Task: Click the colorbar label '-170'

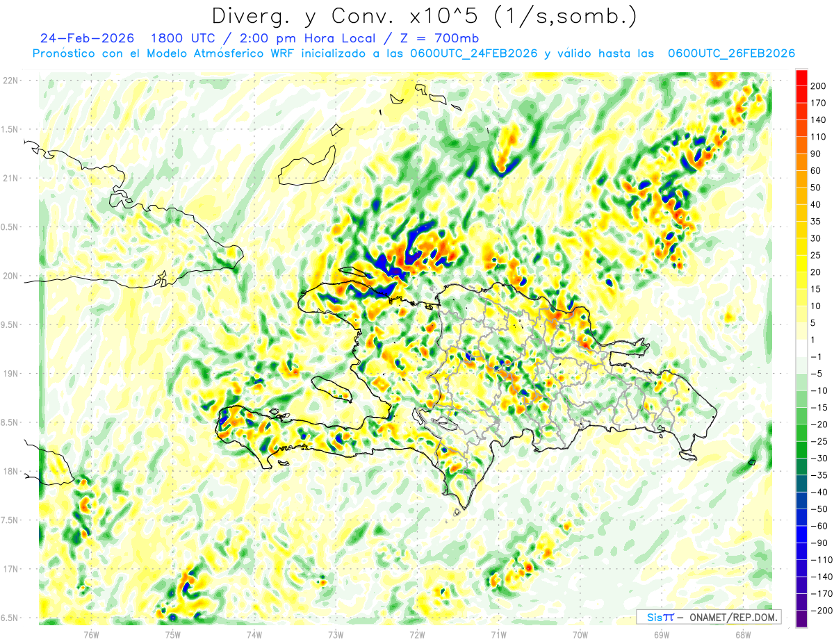Action: tap(821, 594)
